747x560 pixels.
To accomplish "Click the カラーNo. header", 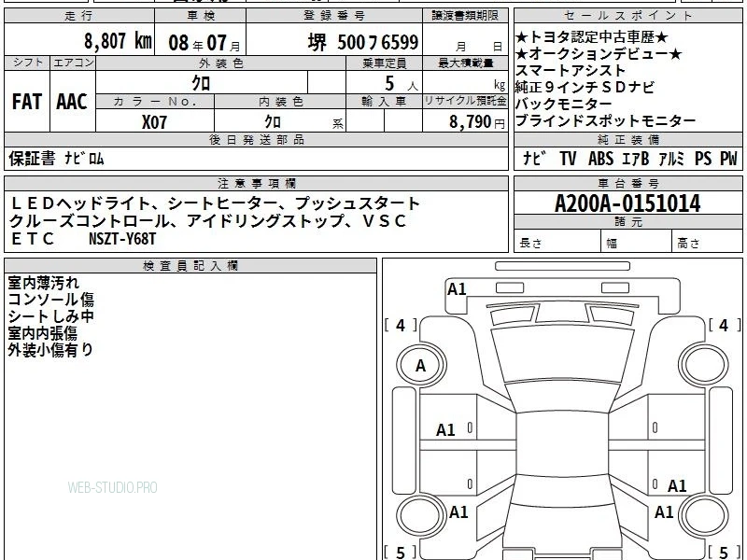I will 155,102.
